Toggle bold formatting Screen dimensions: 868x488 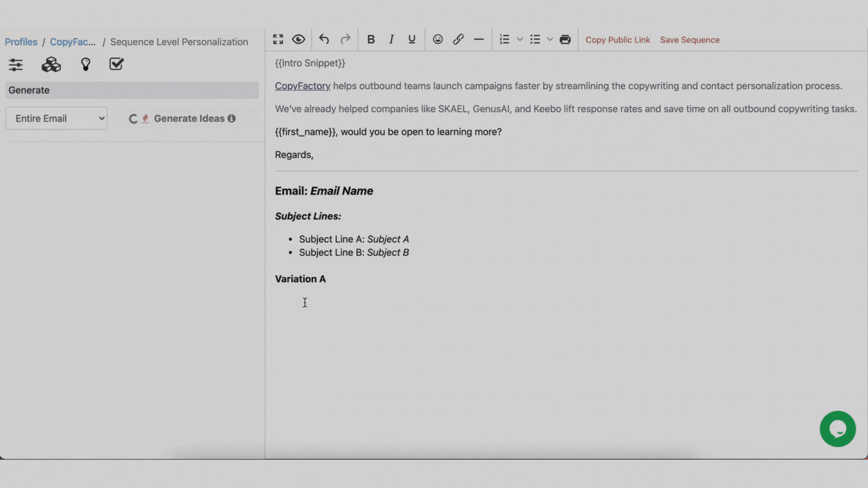point(371,39)
